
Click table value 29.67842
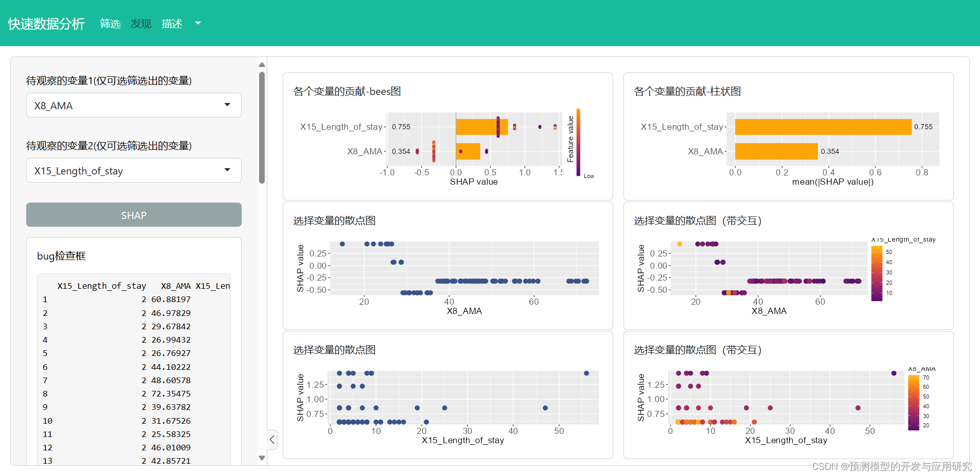(x=171, y=326)
